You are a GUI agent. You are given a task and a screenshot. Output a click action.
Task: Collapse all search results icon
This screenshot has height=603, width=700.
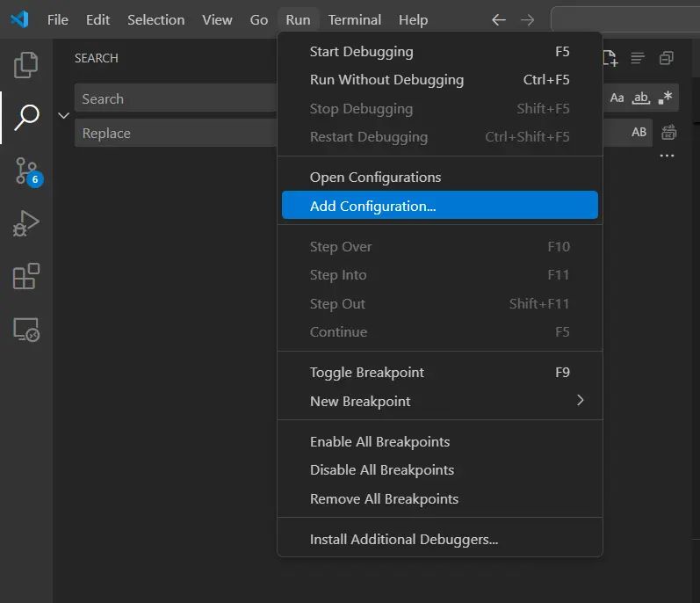(x=666, y=58)
